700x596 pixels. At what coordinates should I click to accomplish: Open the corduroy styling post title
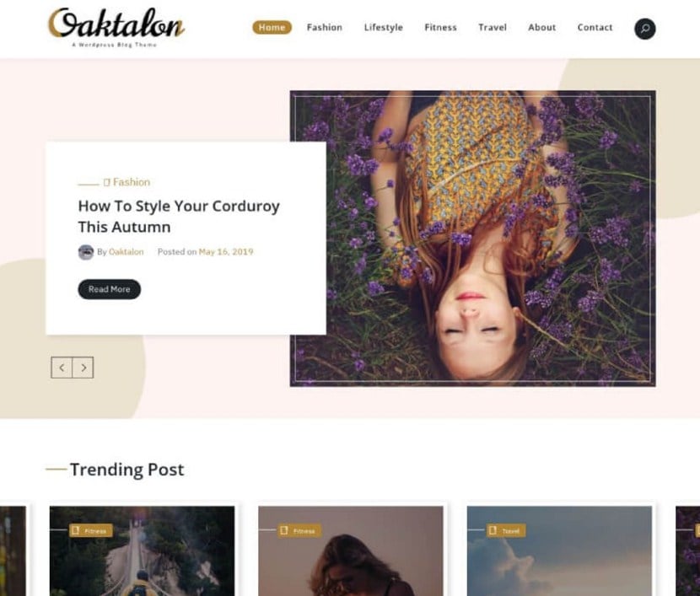(179, 217)
